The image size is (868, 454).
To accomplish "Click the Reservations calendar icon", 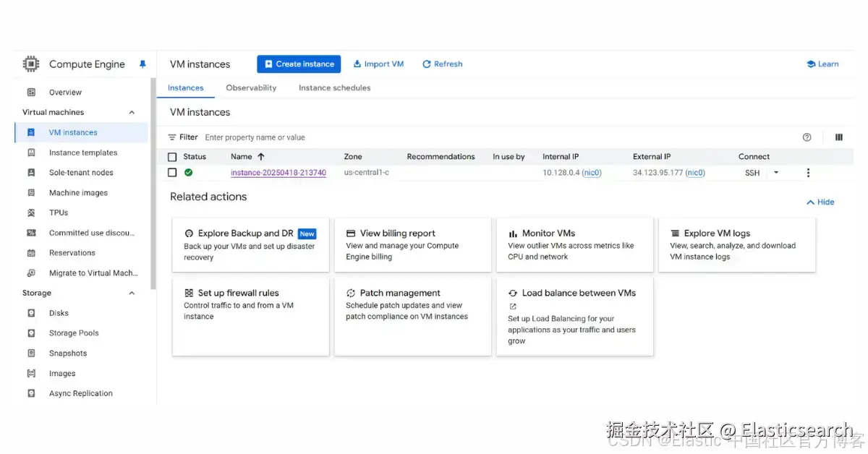I will coord(31,253).
